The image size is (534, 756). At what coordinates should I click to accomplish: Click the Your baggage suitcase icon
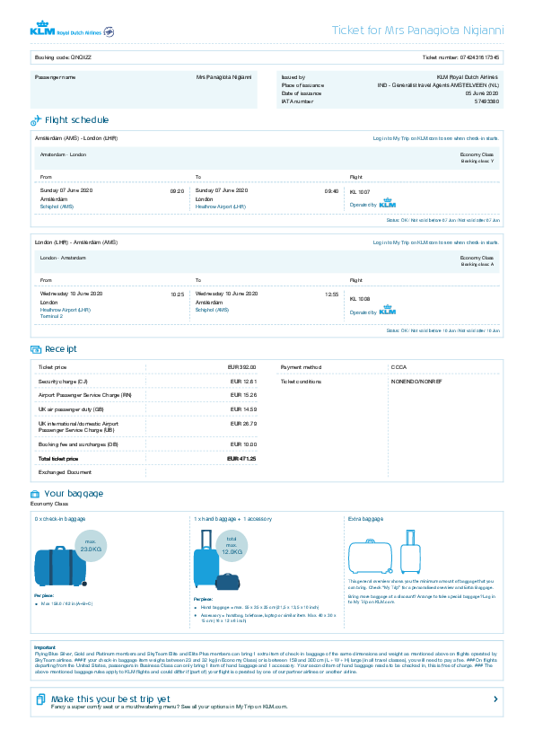pyautogui.click(x=35, y=494)
